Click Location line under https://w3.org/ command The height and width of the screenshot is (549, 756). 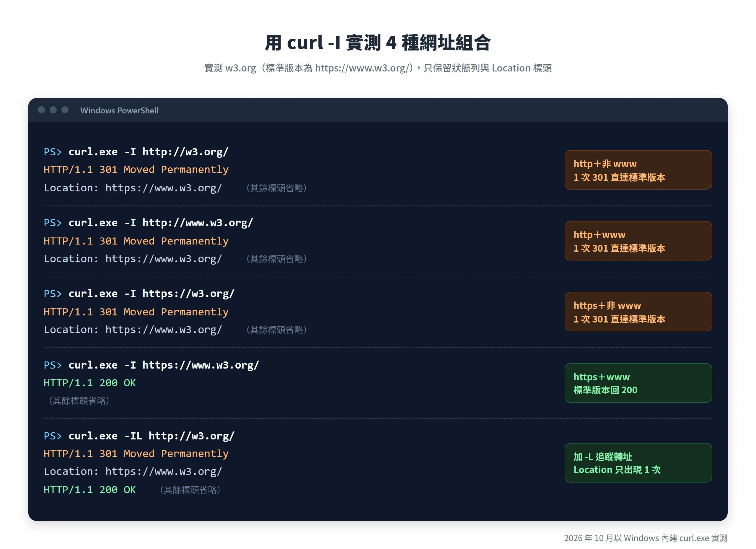click(x=133, y=330)
